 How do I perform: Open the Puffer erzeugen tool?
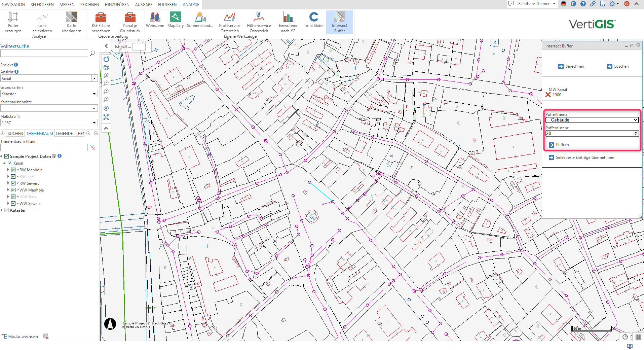click(13, 22)
